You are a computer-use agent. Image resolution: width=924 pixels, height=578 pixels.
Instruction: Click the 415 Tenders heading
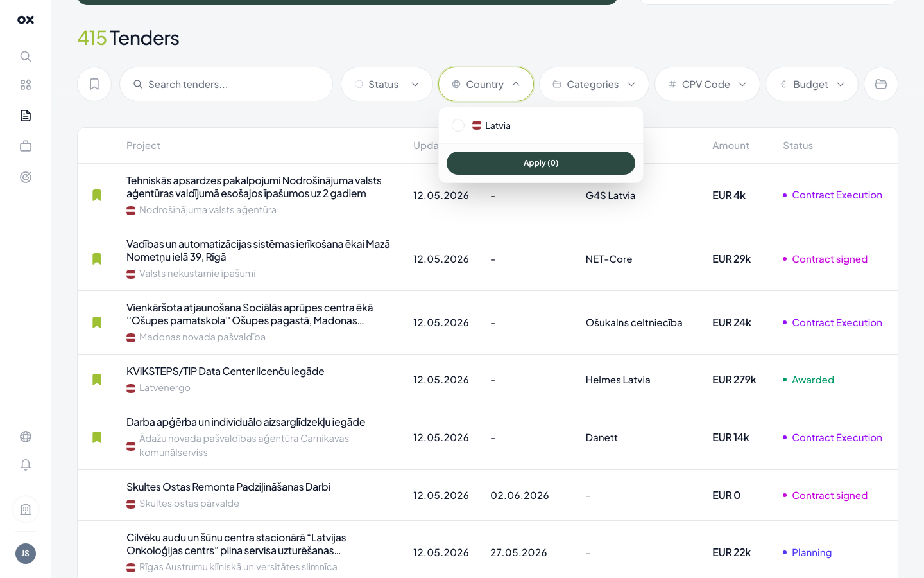click(x=128, y=38)
